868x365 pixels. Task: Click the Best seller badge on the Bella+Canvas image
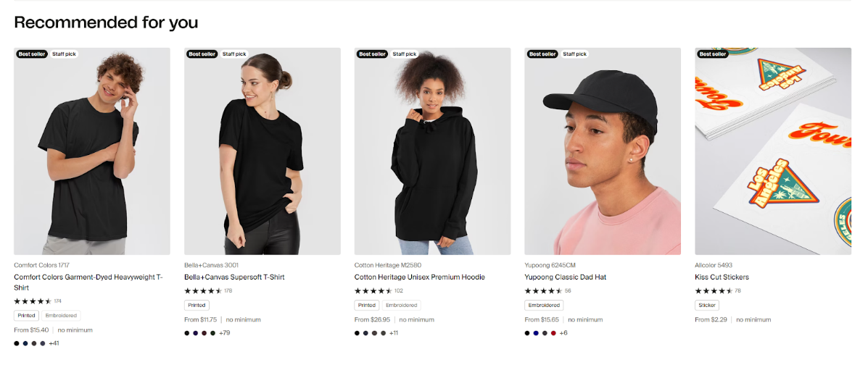coord(202,54)
